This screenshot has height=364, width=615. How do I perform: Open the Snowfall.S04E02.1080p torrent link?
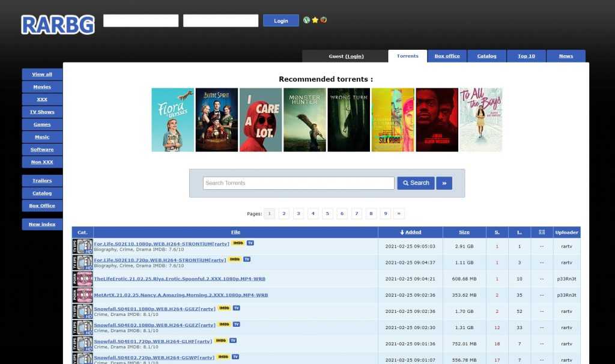[x=154, y=325]
